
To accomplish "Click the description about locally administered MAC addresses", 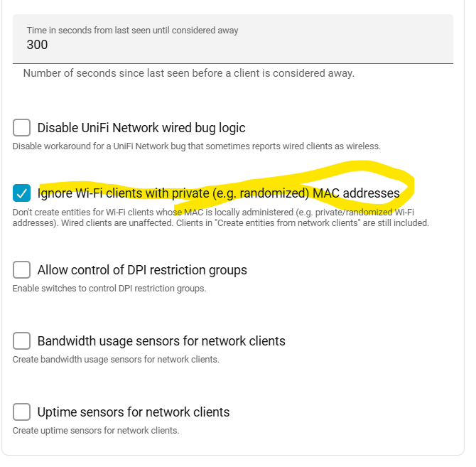I will pos(221,218).
